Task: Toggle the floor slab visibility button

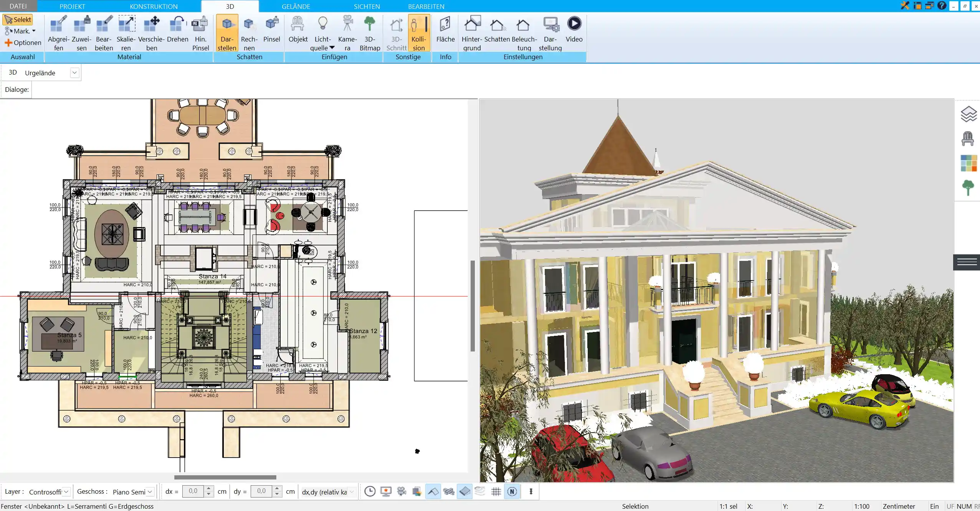Action: tap(464, 491)
